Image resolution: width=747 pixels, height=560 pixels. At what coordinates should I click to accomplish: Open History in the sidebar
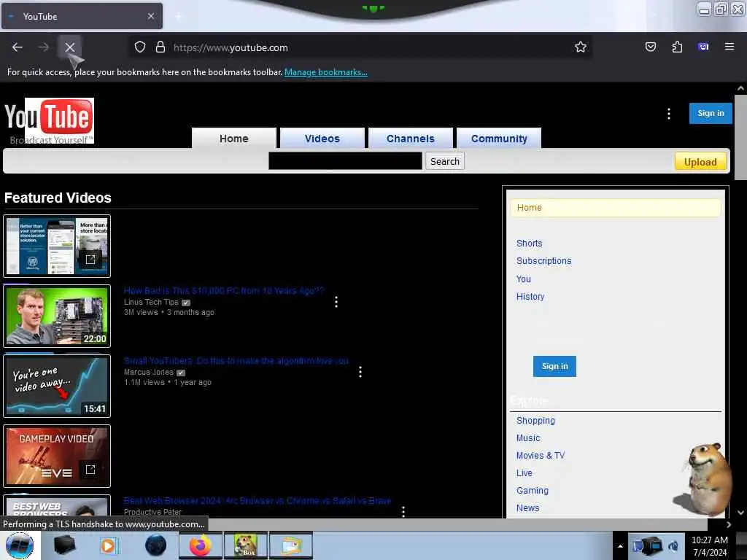530,297
